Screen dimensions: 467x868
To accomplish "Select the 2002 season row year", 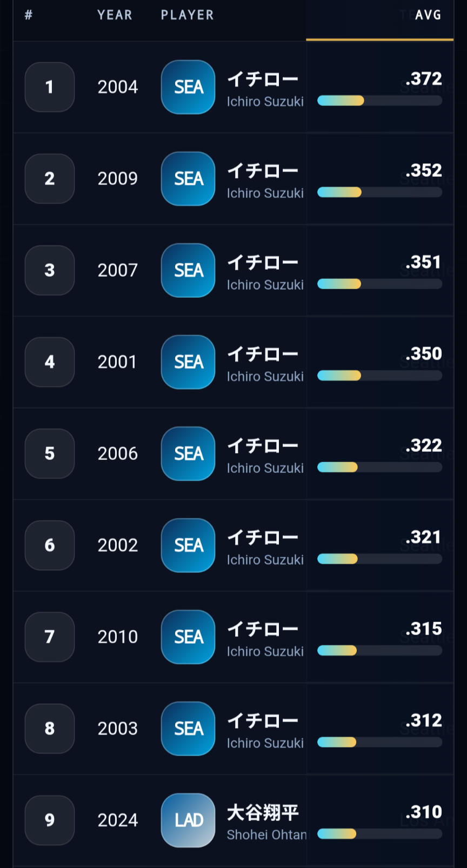I will (x=118, y=545).
